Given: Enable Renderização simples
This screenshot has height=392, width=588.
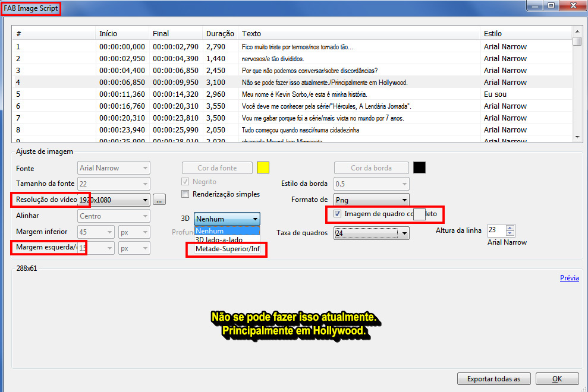Looking at the screenshot, I should pos(185,194).
